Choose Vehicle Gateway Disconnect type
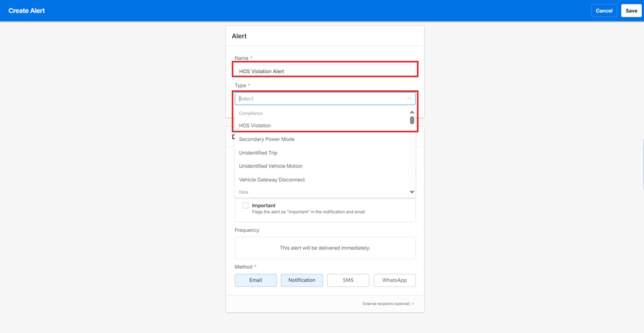Image resolution: width=644 pixels, height=333 pixels. 271,180
